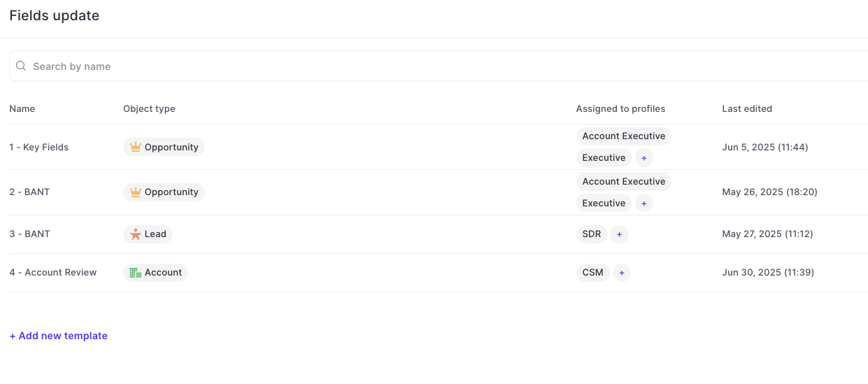Click the crown icon in Key Fields row
Viewport: 868px width, 384px height.
(x=136, y=147)
